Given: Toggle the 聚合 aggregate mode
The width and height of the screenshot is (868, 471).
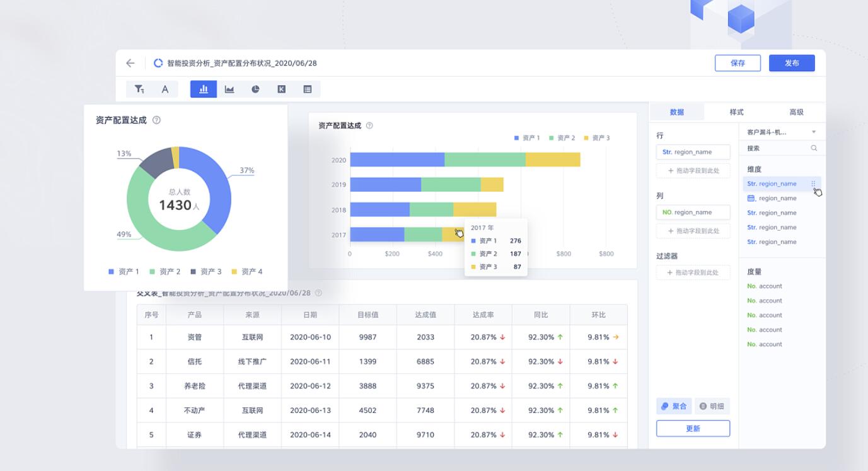Looking at the screenshot, I should pyautogui.click(x=674, y=406).
